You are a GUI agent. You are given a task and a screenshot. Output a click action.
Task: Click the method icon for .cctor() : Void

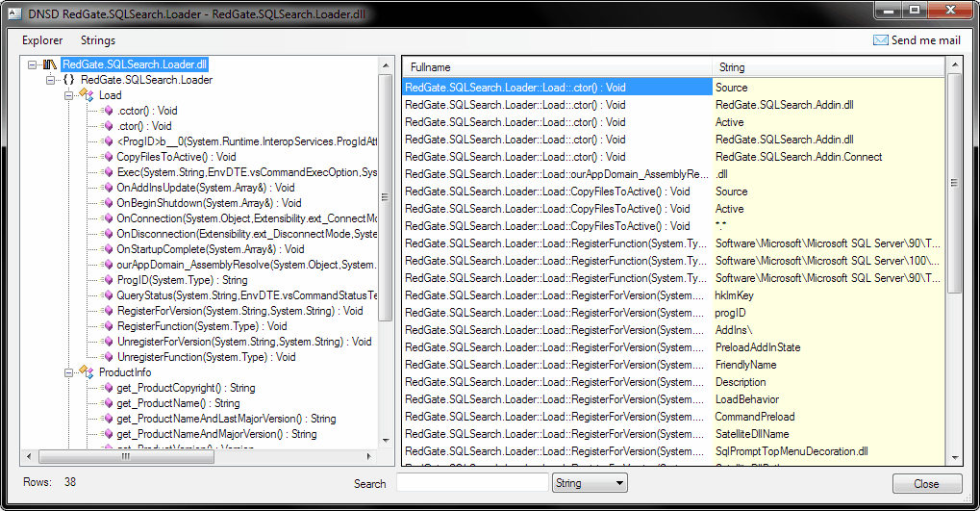pos(108,111)
